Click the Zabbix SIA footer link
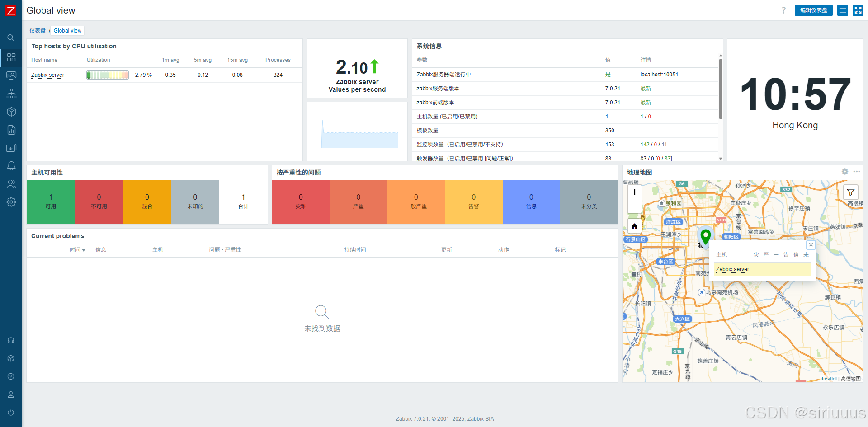Screen dimensions: 868x427 coord(481,419)
